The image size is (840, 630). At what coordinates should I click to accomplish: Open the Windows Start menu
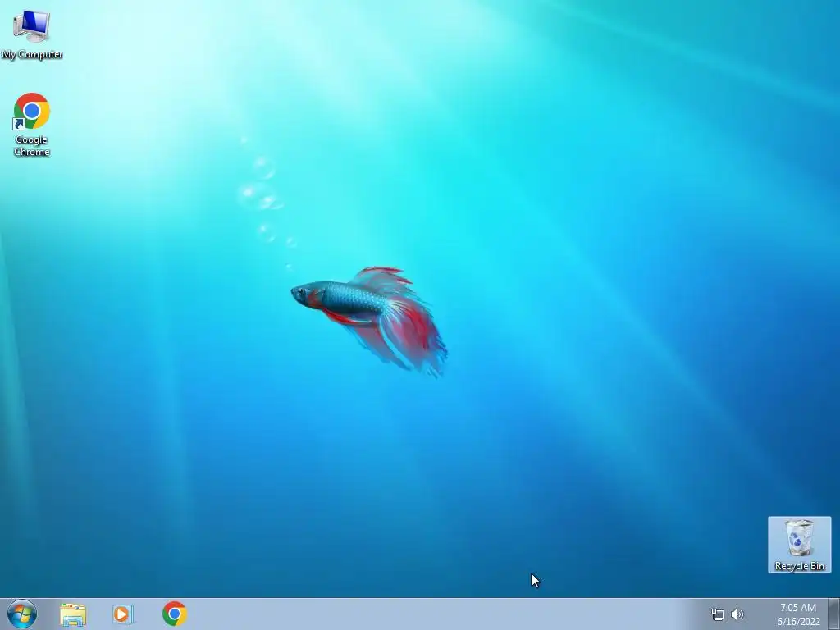pyautogui.click(x=22, y=614)
